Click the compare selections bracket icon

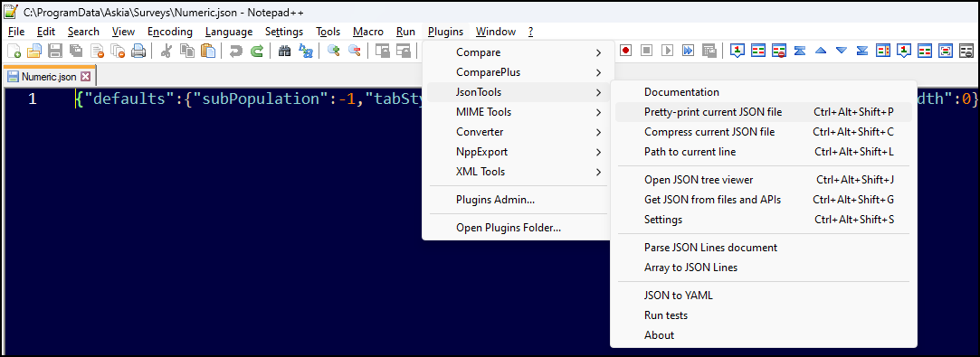pos(946,51)
